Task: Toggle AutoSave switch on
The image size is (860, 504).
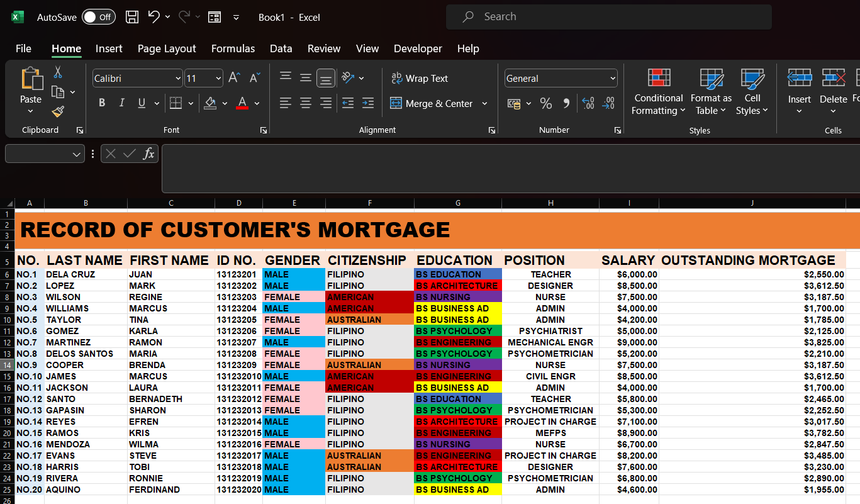Action: 98,17
